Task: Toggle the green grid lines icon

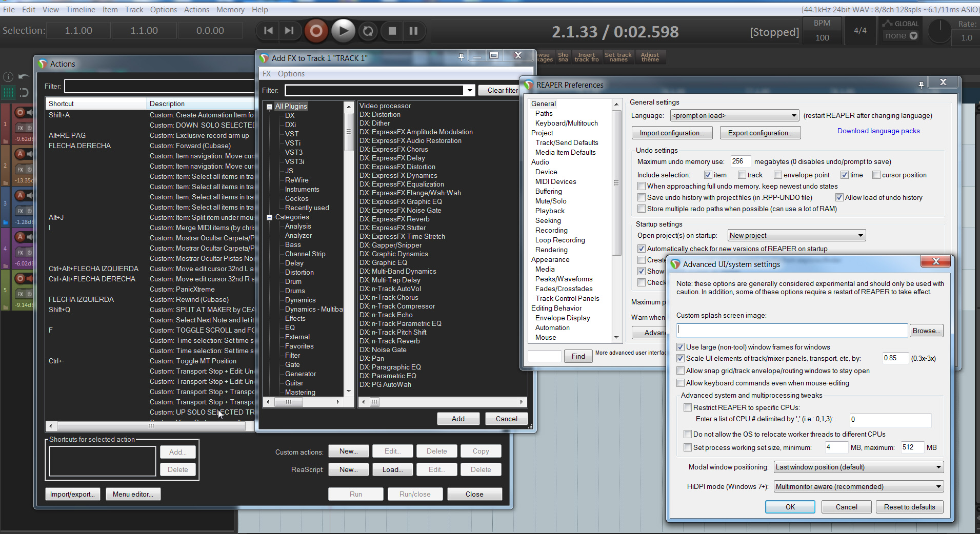Action: click(8, 93)
